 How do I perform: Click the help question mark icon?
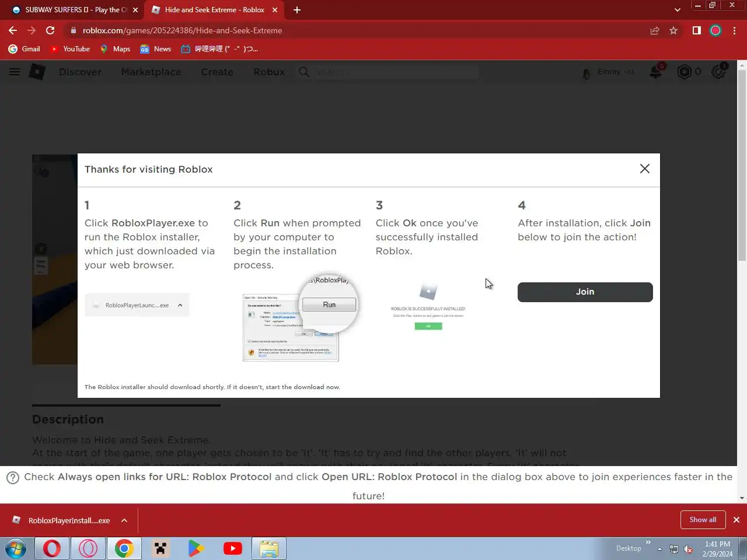[13, 478]
